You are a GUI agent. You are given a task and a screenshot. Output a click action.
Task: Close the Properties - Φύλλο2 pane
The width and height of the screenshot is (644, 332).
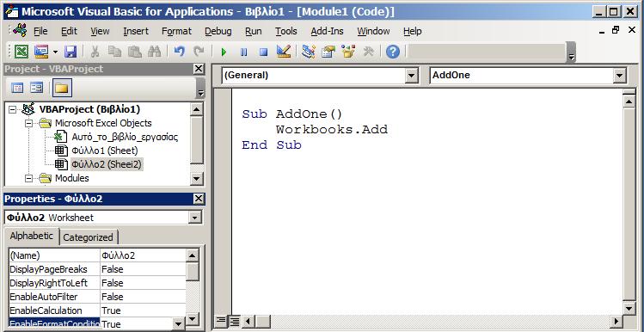pyautogui.click(x=199, y=199)
